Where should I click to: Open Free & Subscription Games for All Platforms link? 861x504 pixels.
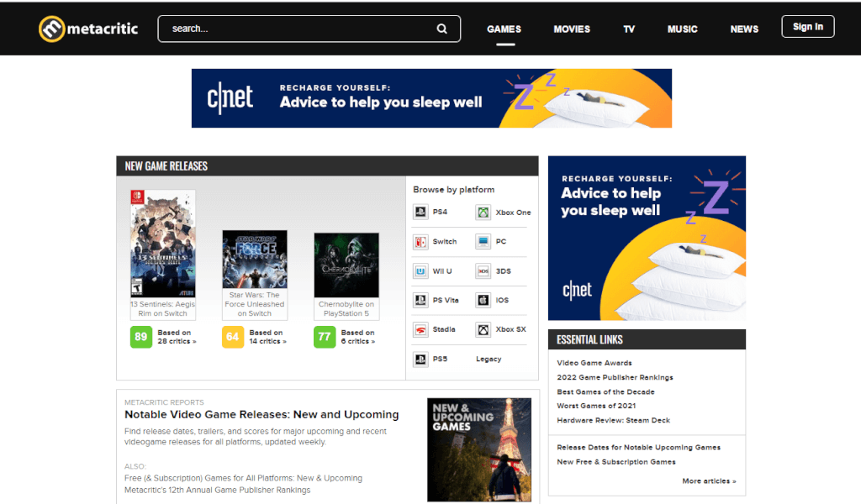[x=243, y=478]
